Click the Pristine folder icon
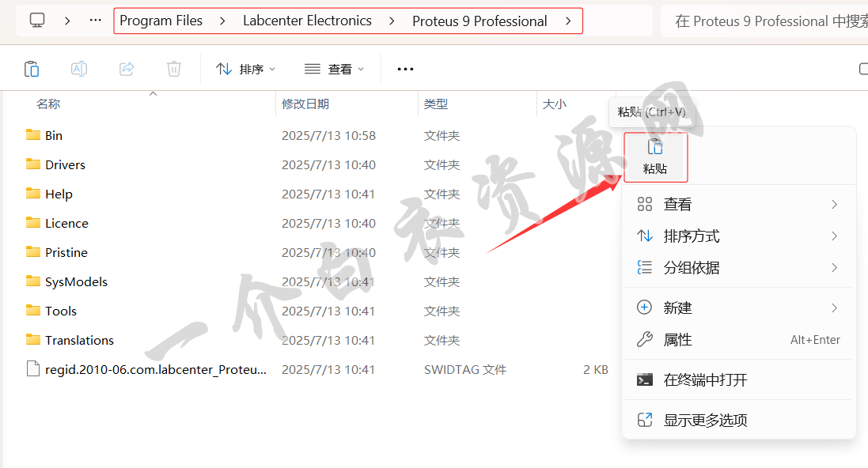 [33, 251]
